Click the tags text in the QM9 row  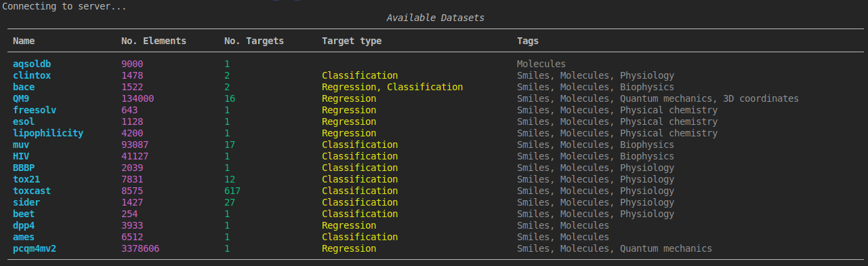pos(658,98)
